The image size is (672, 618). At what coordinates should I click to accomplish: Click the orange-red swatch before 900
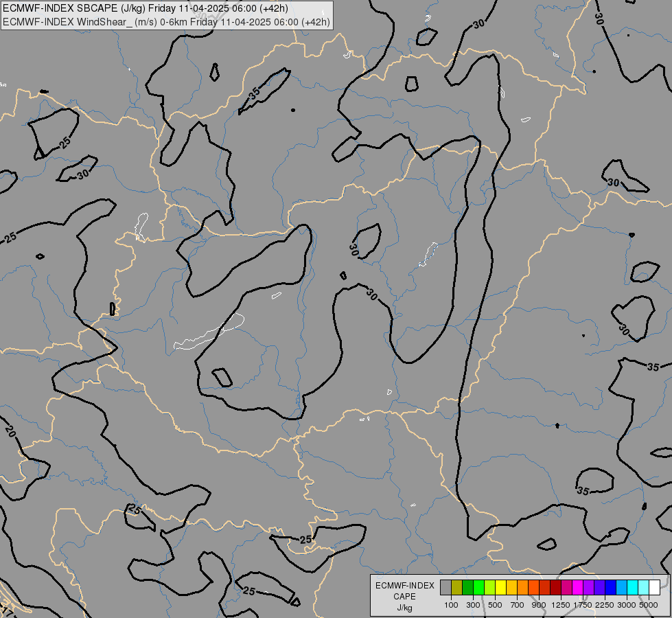point(533,588)
